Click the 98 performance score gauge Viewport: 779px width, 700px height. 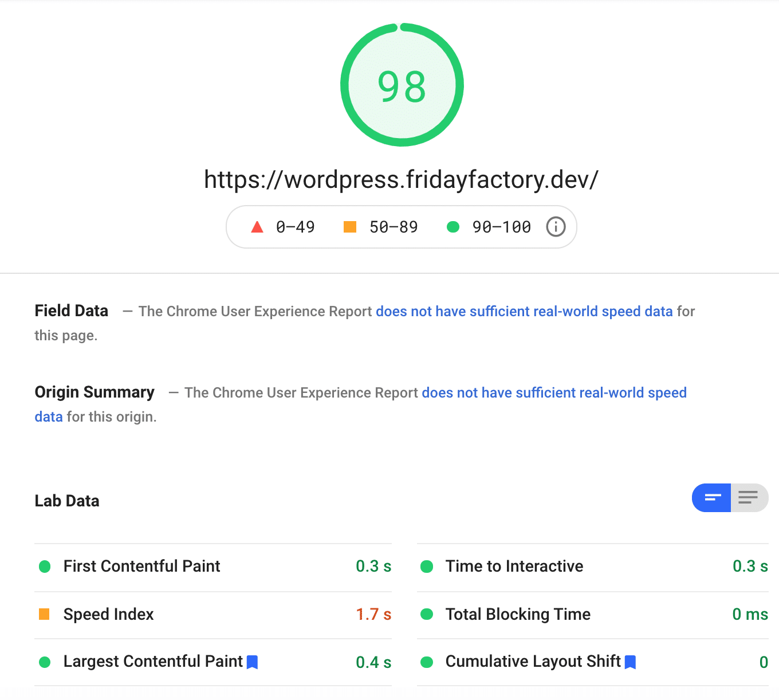(x=402, y=85)
